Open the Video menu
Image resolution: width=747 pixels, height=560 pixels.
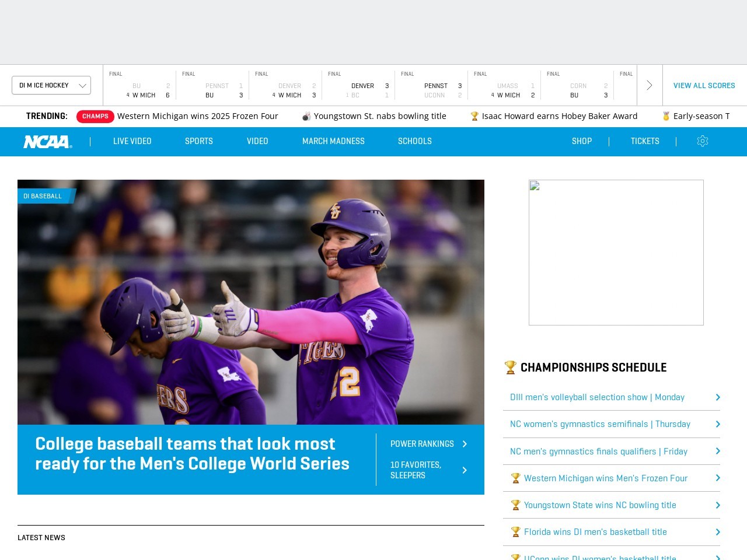click(257, 141)
